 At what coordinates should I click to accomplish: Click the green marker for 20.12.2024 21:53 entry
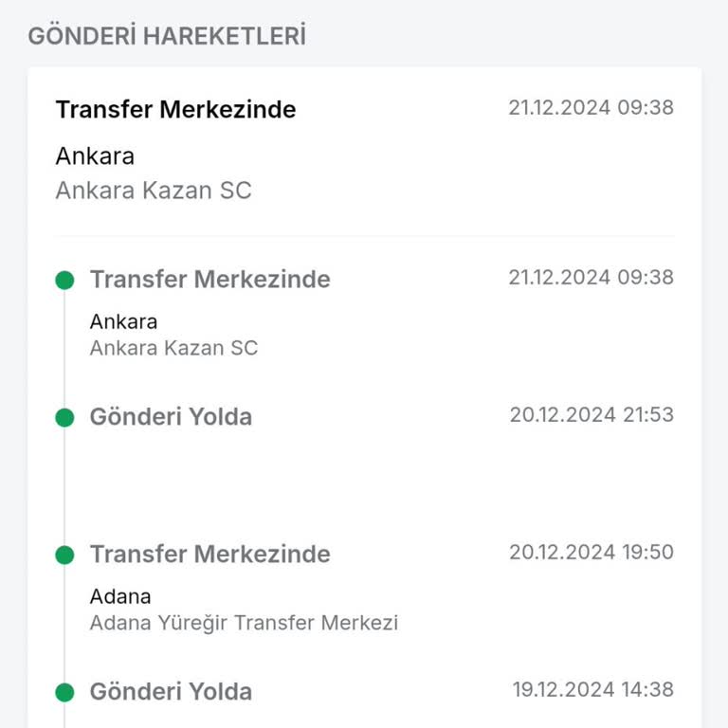coord(64,417)
